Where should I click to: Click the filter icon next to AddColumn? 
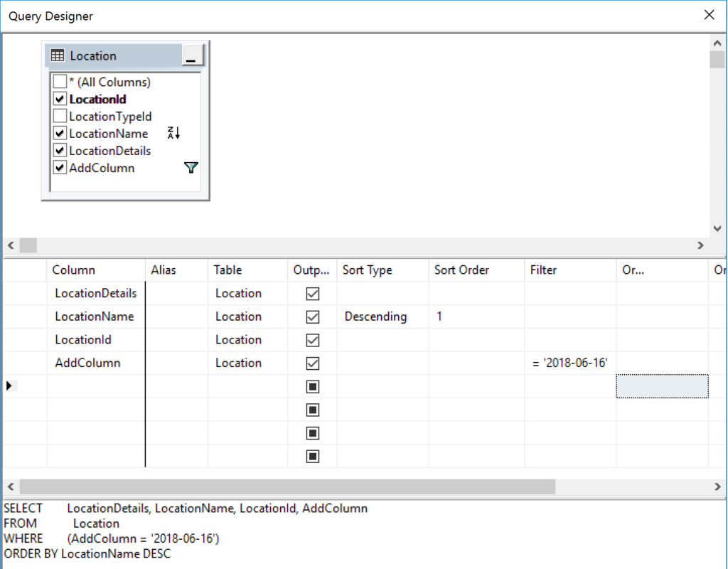point(190,167)
